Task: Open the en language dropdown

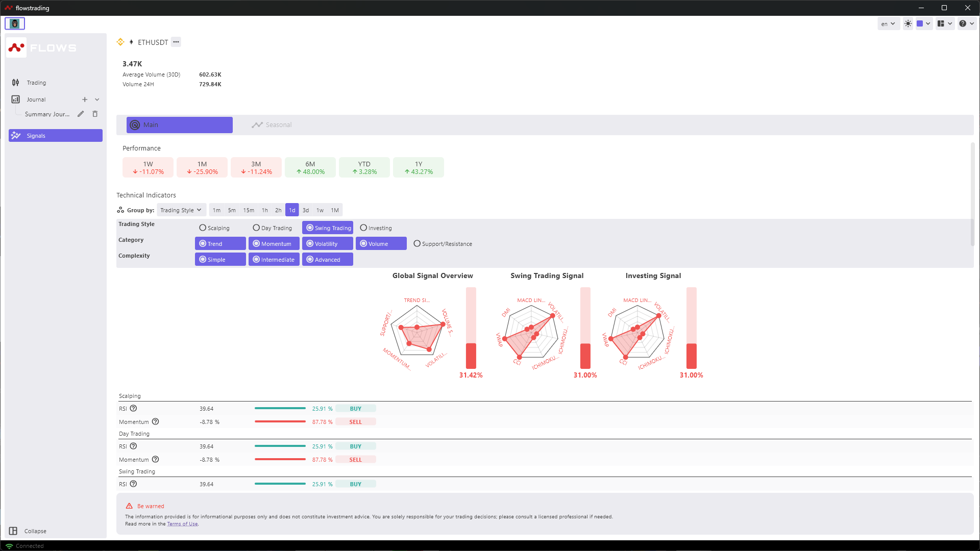Action: pyautogui.click(x=888, y=23)
